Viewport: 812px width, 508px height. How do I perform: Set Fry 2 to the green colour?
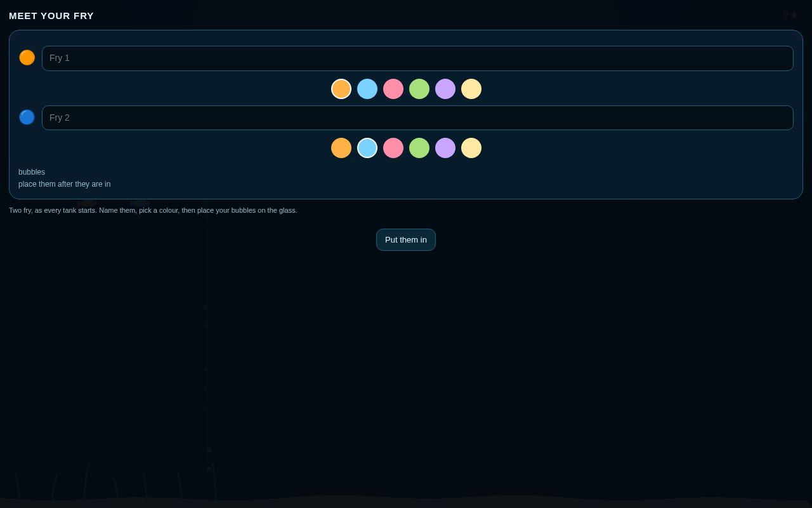419,148
